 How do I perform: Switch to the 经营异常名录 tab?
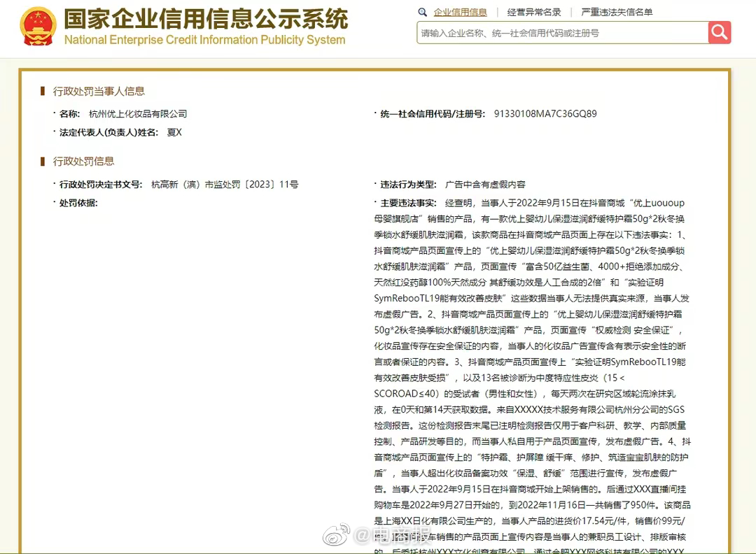coord(533,13)
